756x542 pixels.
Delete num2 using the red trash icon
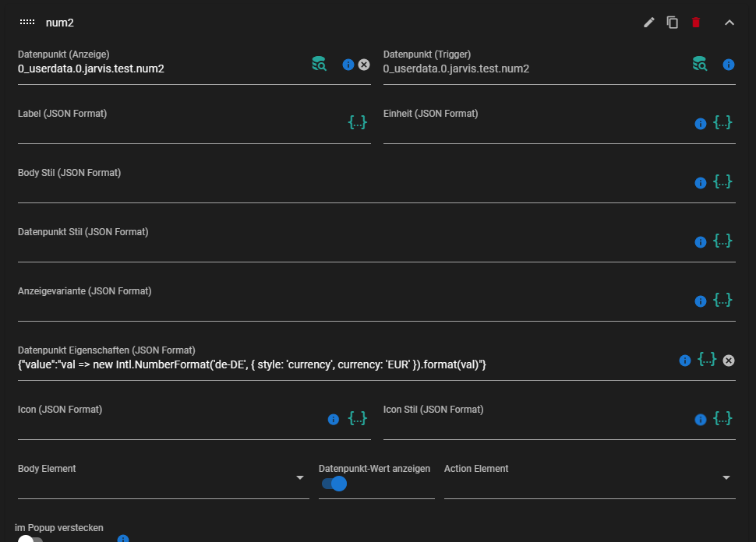[696, 23]
